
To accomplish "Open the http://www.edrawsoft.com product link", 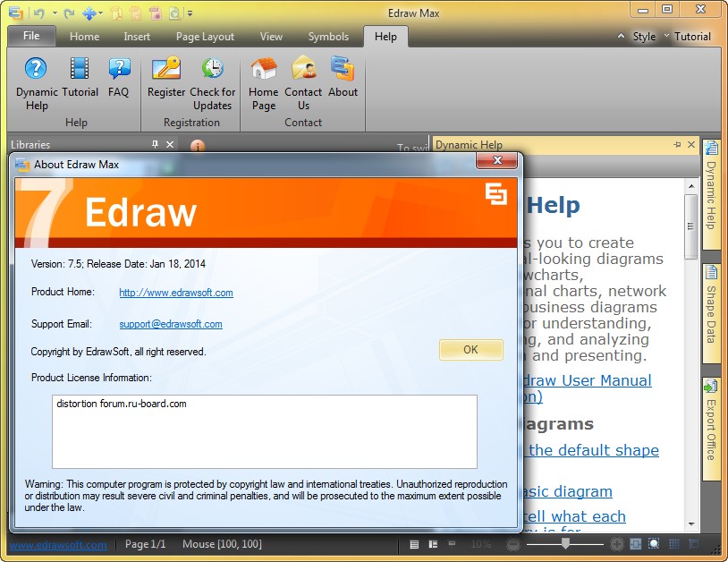I will [176, 293].
